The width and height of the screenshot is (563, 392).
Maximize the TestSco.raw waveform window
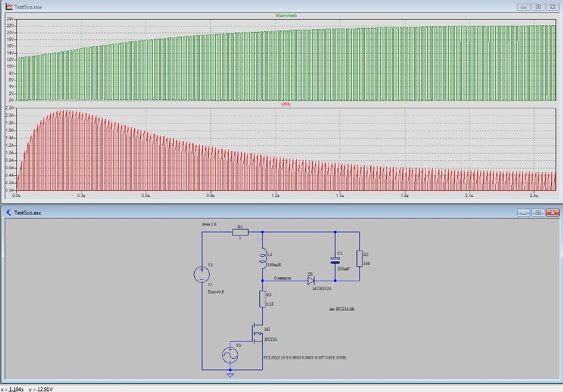[538, 7]
